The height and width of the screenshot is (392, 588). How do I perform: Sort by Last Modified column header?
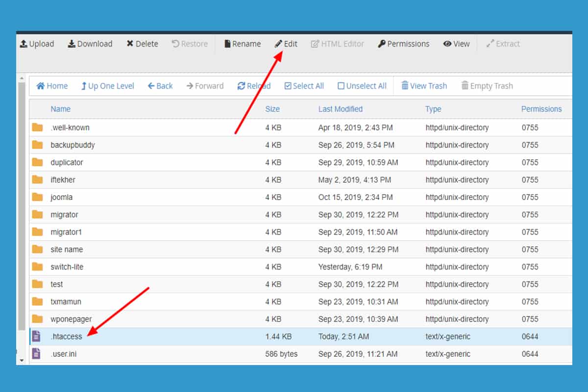[x=341, y=109]
